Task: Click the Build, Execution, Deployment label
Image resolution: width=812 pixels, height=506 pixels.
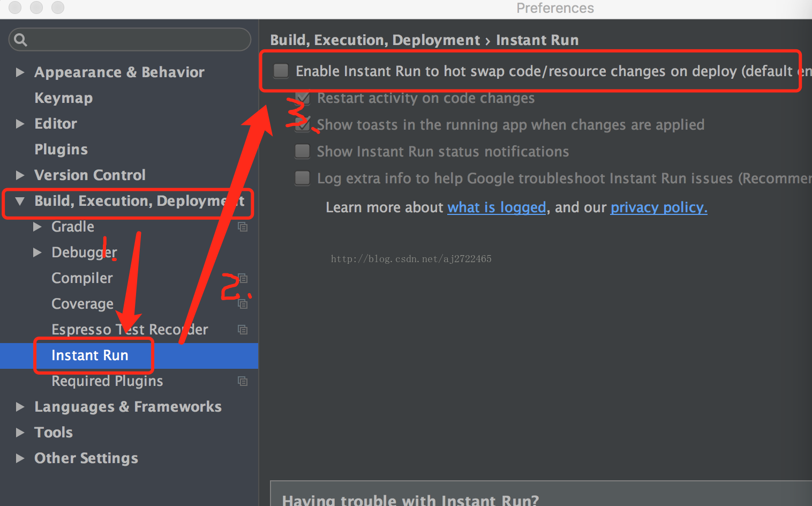Action: [139, 201]
